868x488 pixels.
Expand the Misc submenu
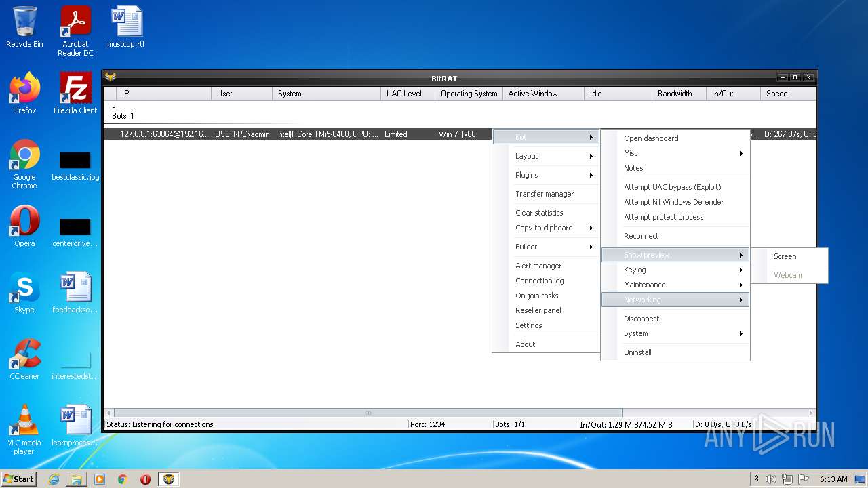coord(675,153)
